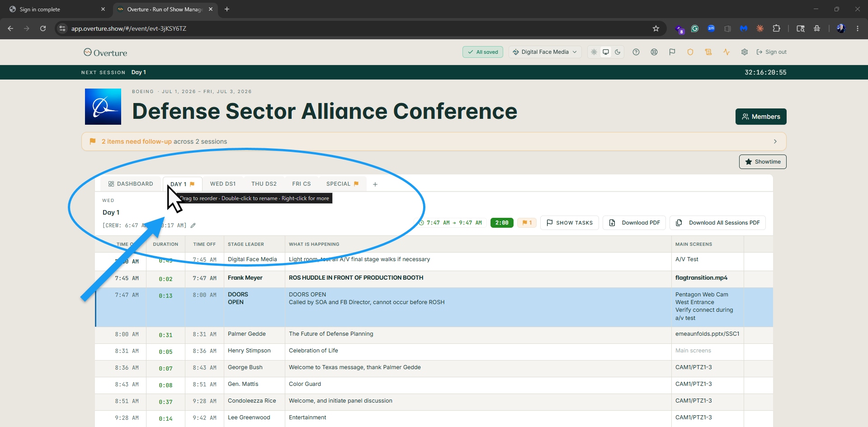The height and width of the screenshot is (427, 868).
Task: Open the orange starburst extension icon
Action: (x=760, y=28)
